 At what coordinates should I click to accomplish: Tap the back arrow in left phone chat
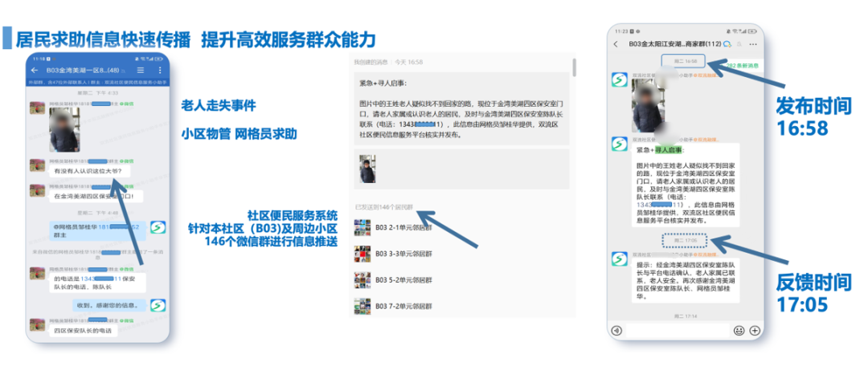35,71
